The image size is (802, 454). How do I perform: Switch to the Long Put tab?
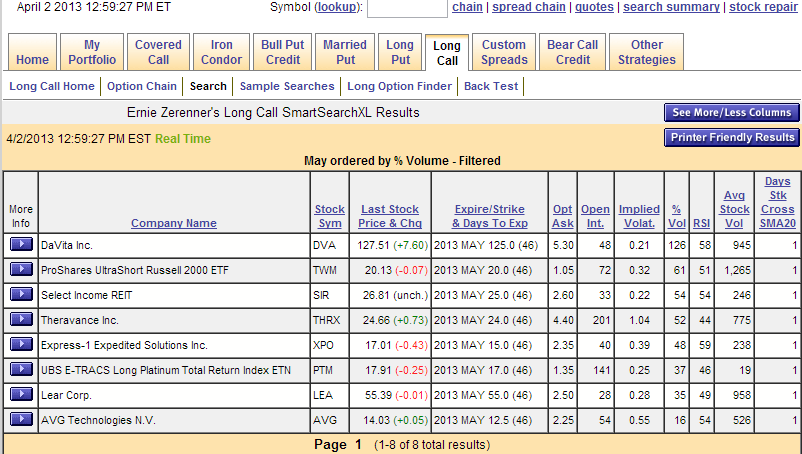(400, 52)
